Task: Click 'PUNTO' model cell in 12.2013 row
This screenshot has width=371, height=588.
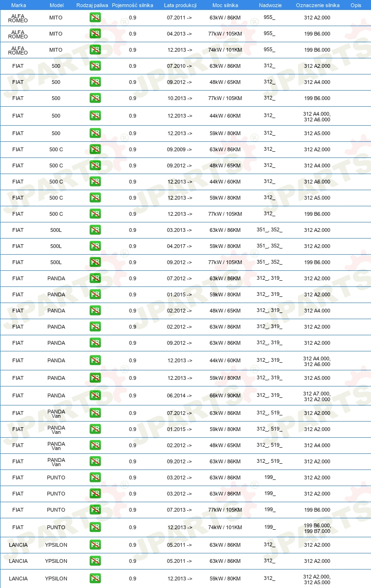Action: click(56, 527)
